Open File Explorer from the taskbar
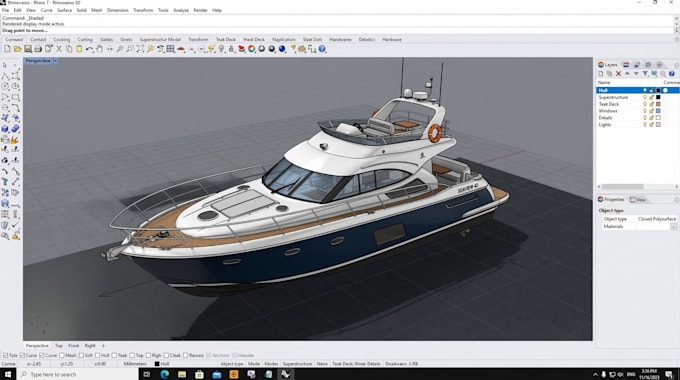 point(182,374)
